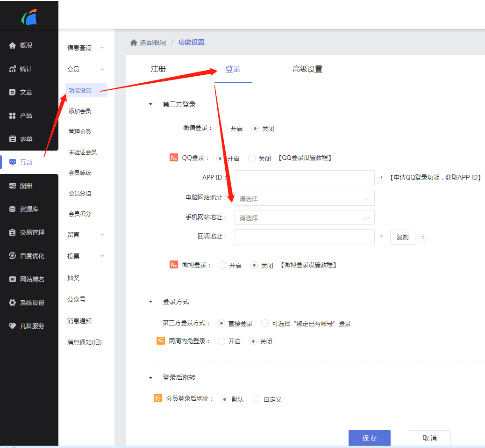Collapse 登录后跳转 section triangle
485x448 pixels.
click(150, 378)
